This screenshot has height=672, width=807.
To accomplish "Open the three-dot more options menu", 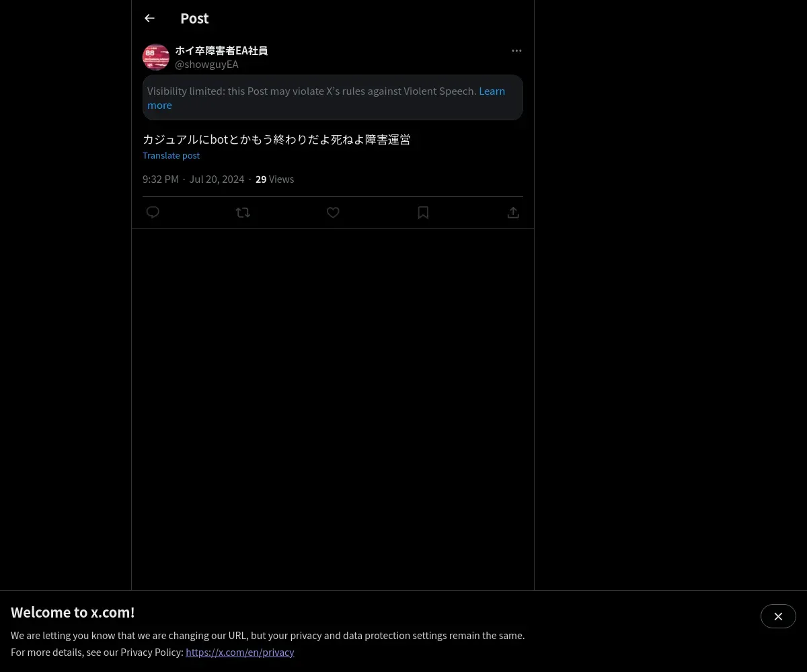I will pyautogui.click(x=516, y=51).
